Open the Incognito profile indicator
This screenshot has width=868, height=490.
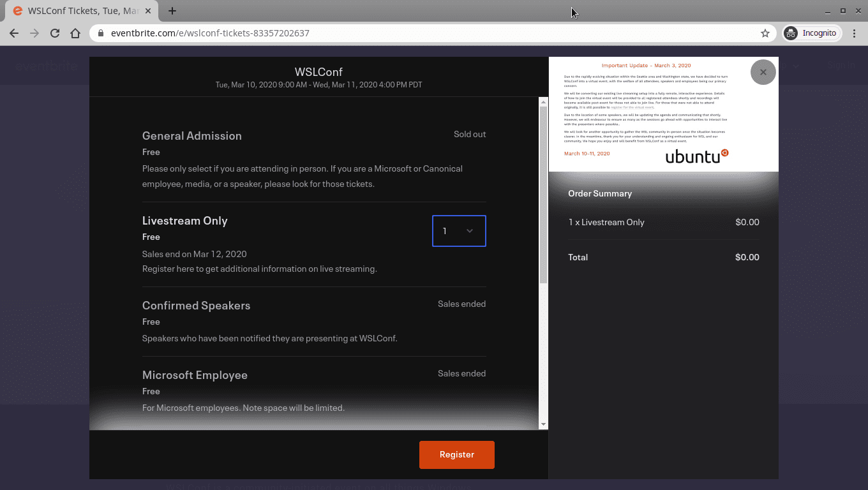(812, 33)
